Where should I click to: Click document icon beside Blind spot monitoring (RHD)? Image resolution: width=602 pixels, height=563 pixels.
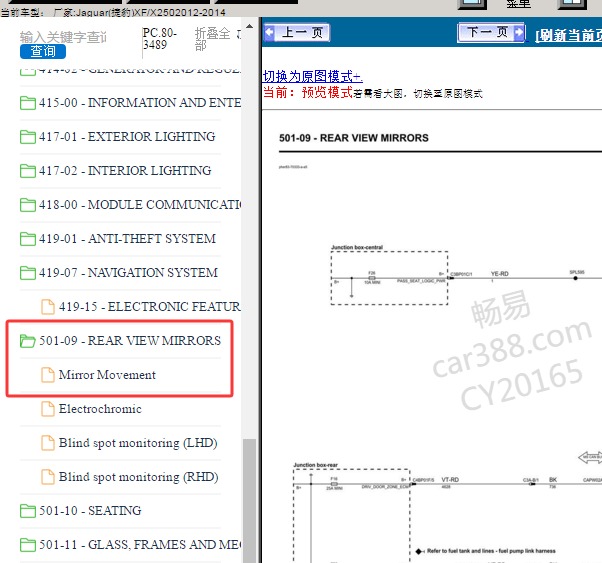(x=48, y=477)
